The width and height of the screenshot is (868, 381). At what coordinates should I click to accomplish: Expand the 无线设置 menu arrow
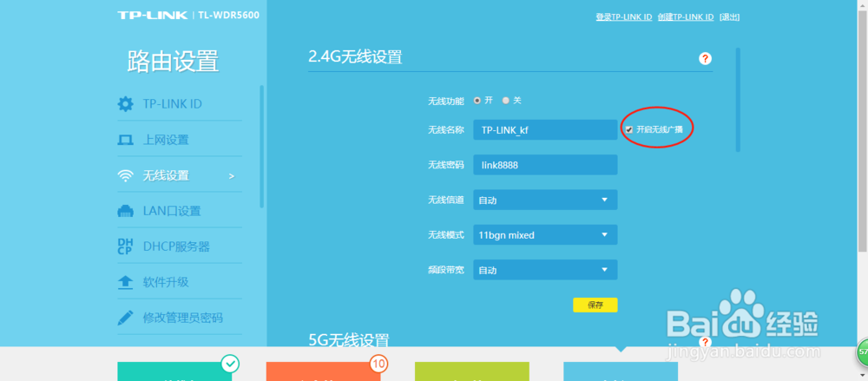pyautogui.click(x=232, y=176)
